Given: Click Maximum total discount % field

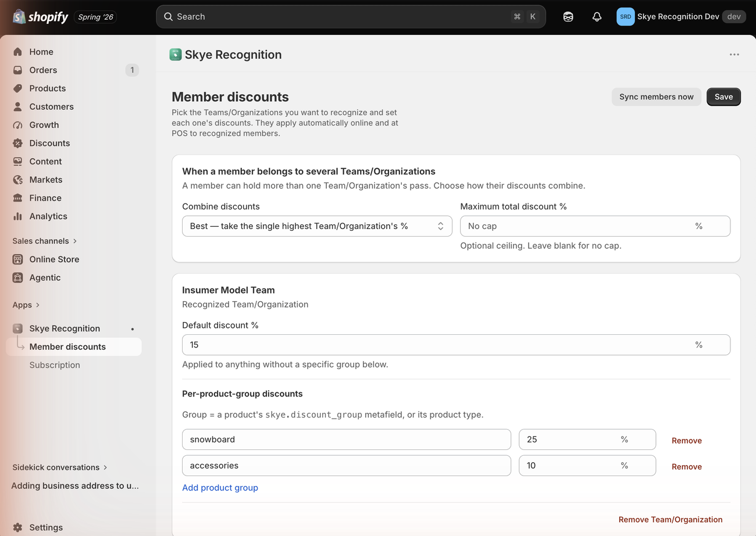Looking at the screenshot, I should tap(595, 226).
